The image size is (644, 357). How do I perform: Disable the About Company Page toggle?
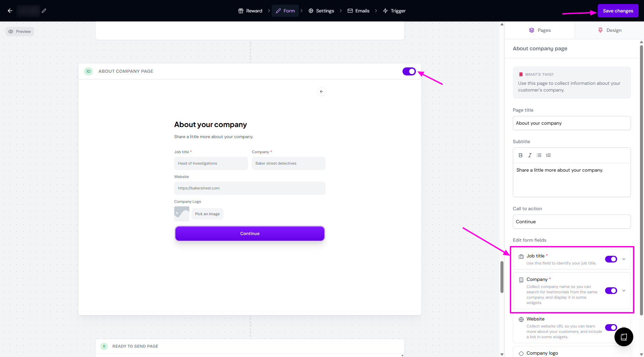pos(409,71)
